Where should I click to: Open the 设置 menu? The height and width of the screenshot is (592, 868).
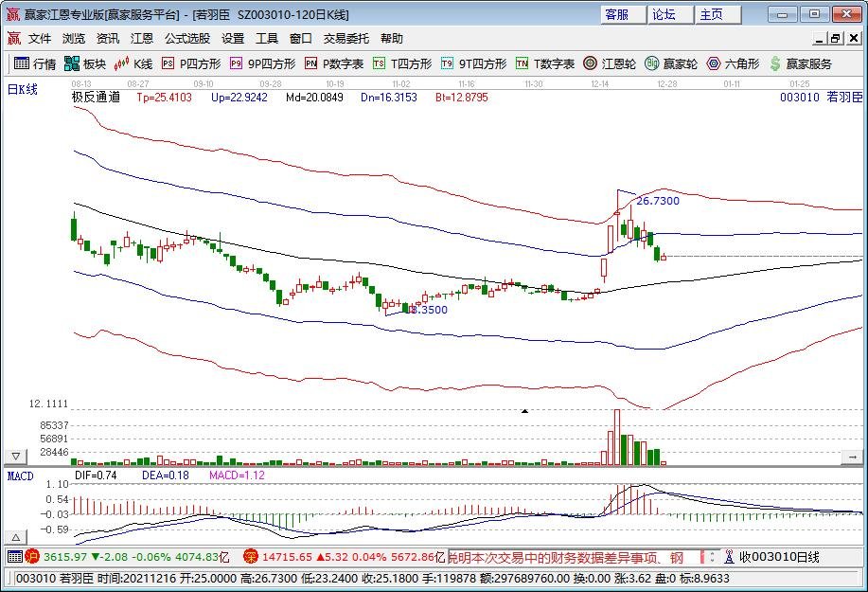[x=233, y=38]
